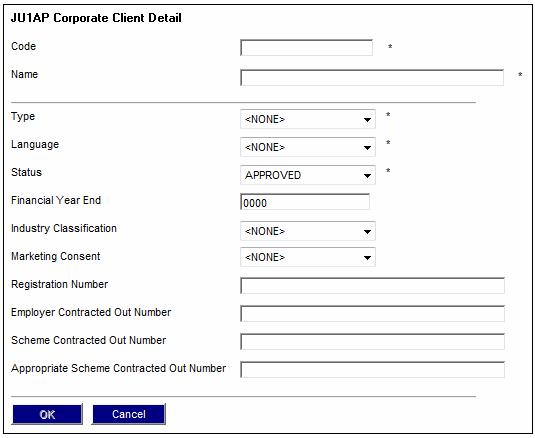Click the Status dropdown arrow
This screenshot has width=535, height=438.
coord(367,176)
